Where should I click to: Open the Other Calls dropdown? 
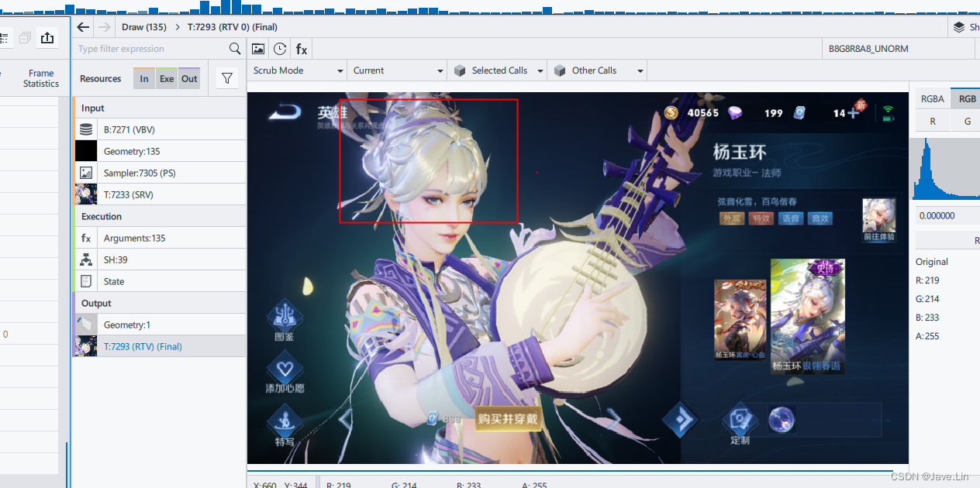click(597, 70)
